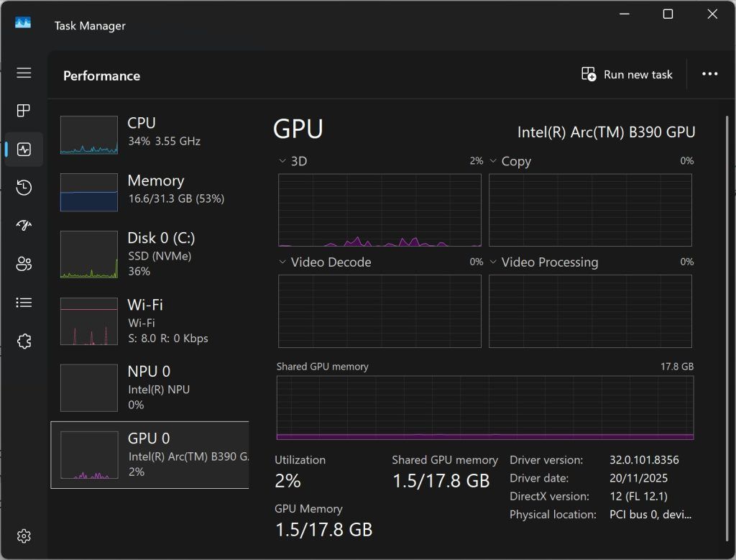Go to the Processes page icon
The height and width of the screenshot is (560, 736).
(24, 111)
